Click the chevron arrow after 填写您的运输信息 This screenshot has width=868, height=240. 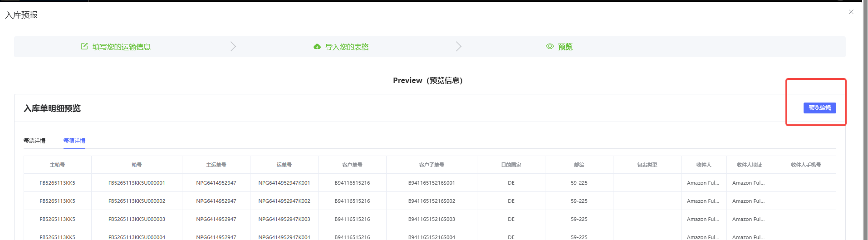[x=233, y=46]
